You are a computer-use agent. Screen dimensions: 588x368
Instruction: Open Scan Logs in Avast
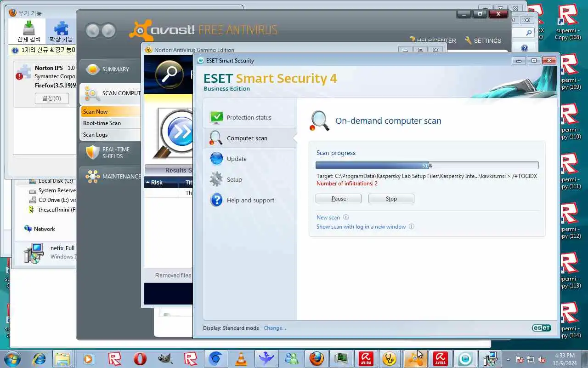tap(110, 134)
